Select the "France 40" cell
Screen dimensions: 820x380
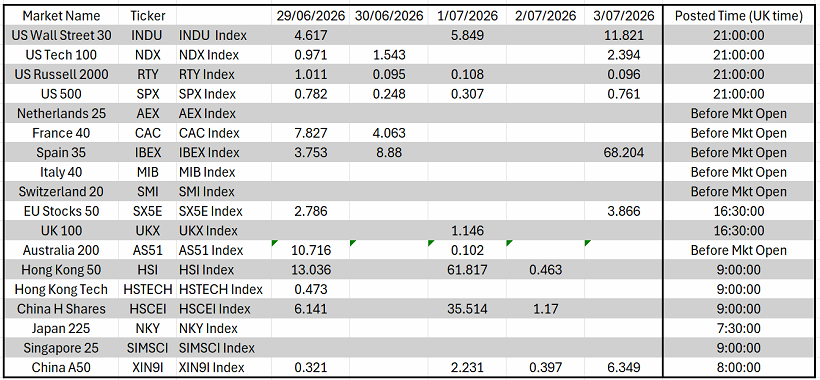pyautogui.click(x=62, y=133)
